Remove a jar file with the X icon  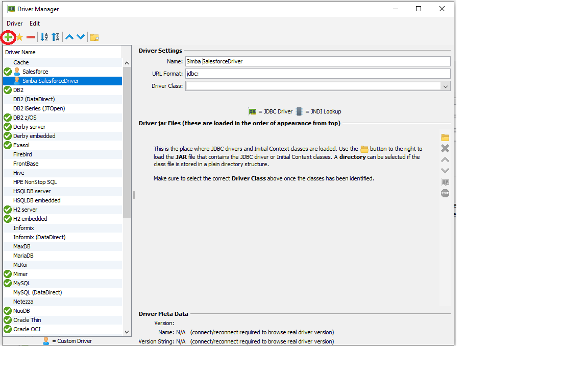click(x=445, y=148)
